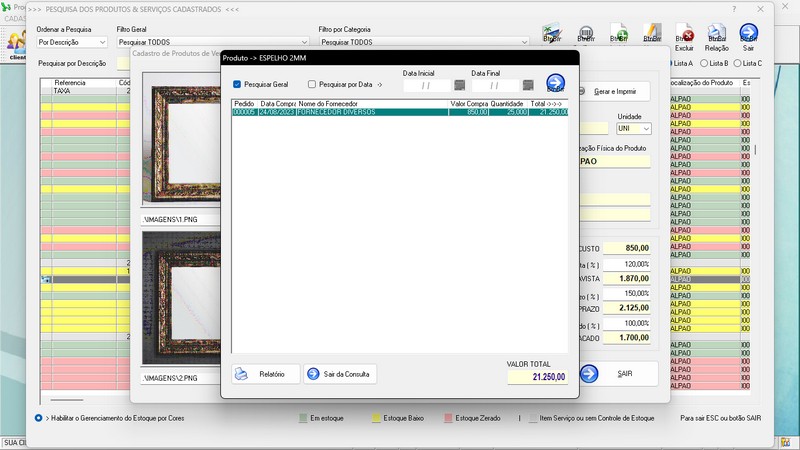
Task: Click the PRAZO price 2.125,00 field
Action: (627, 308)
